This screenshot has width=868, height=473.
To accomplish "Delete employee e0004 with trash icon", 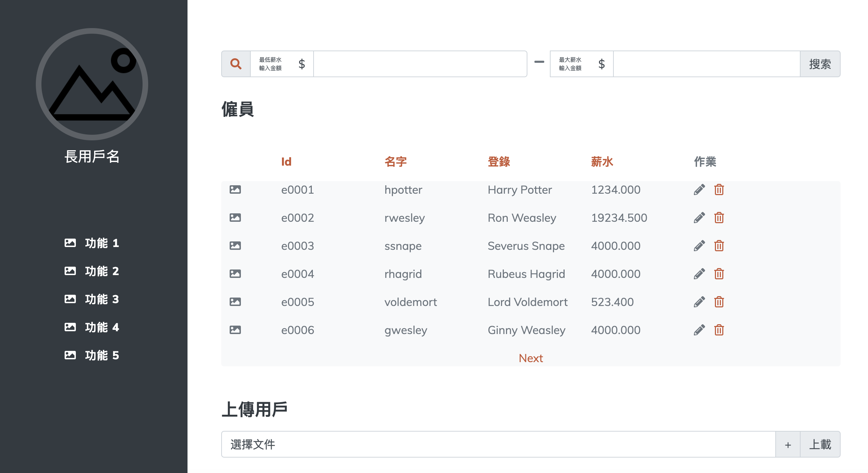I will [x=719, y=274].
